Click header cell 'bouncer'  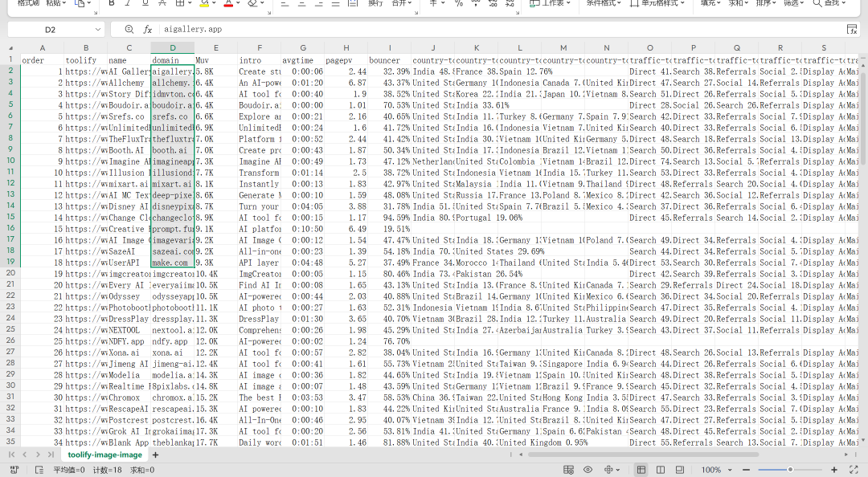(x=390, y=59)
